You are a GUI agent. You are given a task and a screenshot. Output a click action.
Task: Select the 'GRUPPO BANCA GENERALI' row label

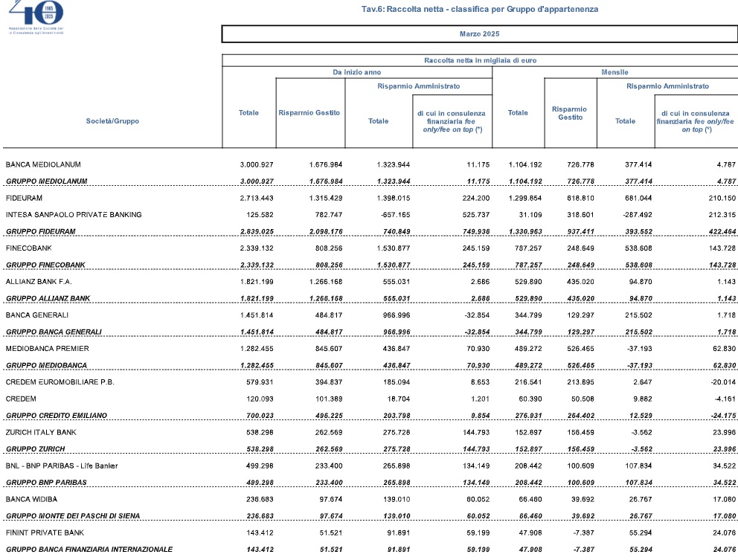pyautogui.click(x=54, y=332)
